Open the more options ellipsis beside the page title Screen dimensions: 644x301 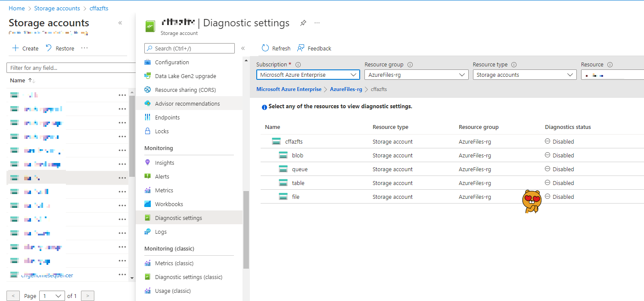click(317, 23)
